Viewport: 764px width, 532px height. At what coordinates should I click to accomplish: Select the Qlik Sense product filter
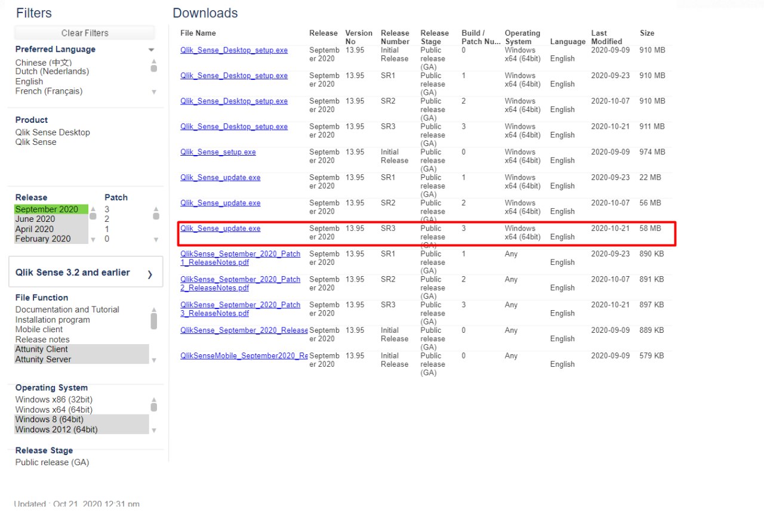tap(36, 142)
